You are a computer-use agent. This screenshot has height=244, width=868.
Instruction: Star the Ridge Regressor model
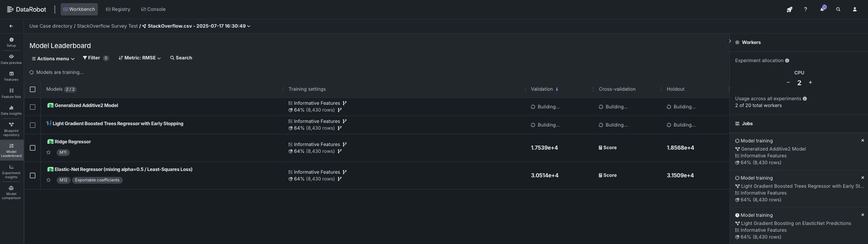(x=48, y=152)
